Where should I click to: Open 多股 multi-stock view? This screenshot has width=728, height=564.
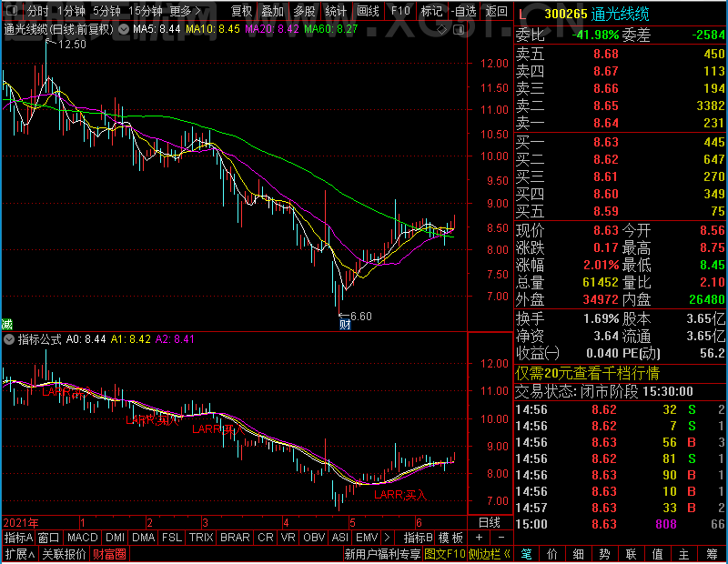click(304, 11)
